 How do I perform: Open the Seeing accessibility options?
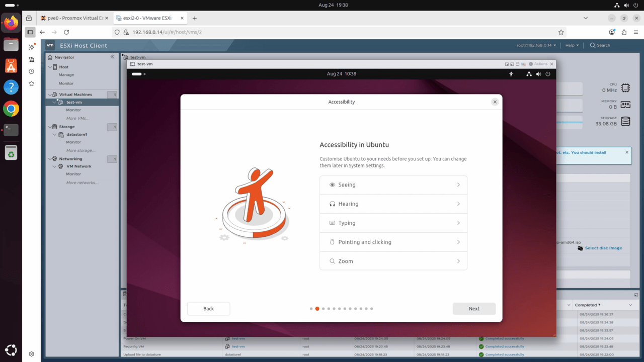click(x=393, y=185)
